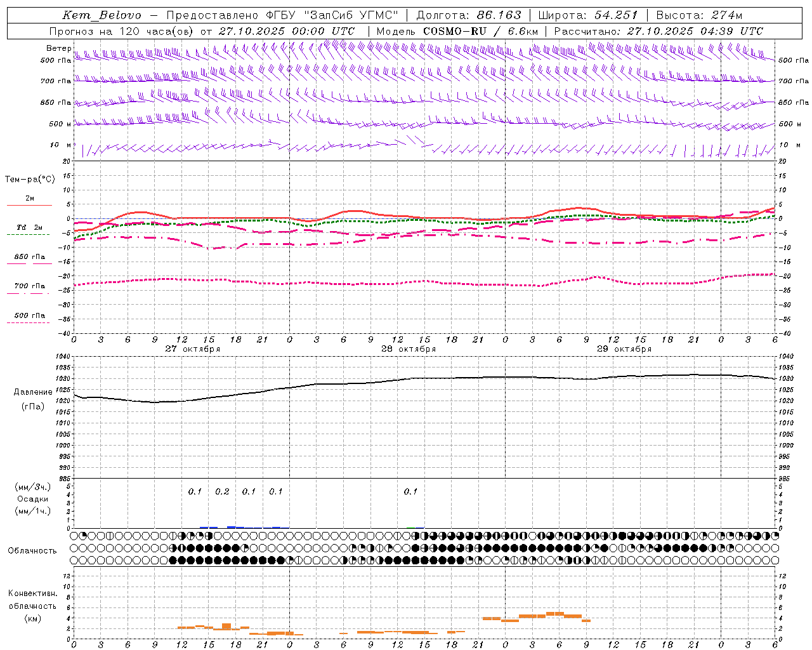Viewport: 812px width, 650px height.
Task: Select the Td 2м dew point legend label
Action: coord(30,227)
